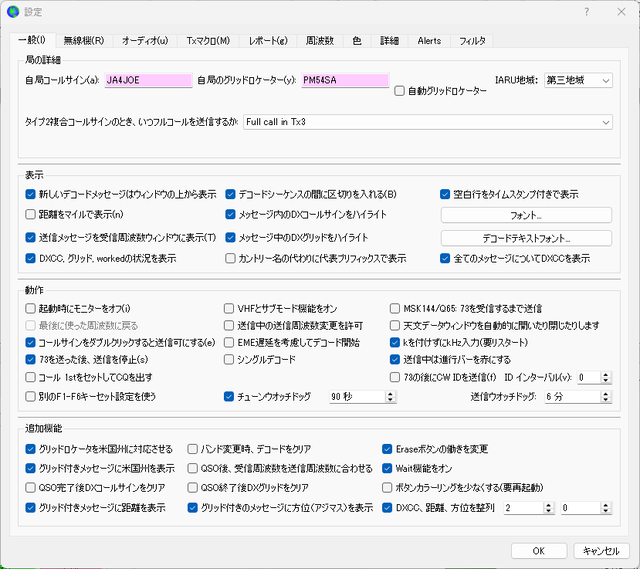Increase the alignment spinbox showing 2
The width and height of the screenshot is (640, 569).
pos(549,505)
